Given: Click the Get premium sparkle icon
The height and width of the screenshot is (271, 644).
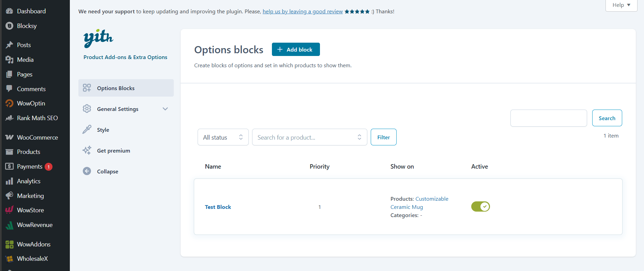Looking at the screenshot, I should tap(87, 150).
